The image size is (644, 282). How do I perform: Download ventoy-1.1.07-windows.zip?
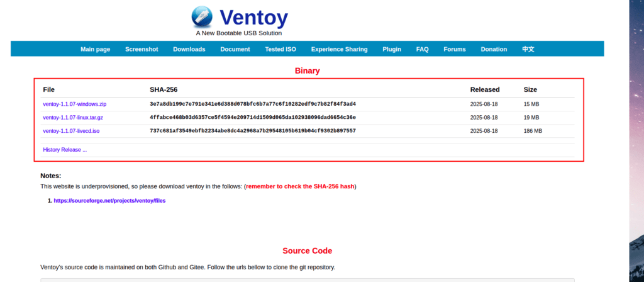pos(75,104)
